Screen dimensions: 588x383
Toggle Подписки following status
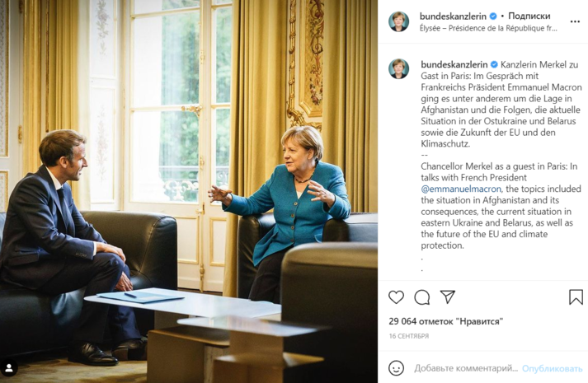[x=529, y=16]
